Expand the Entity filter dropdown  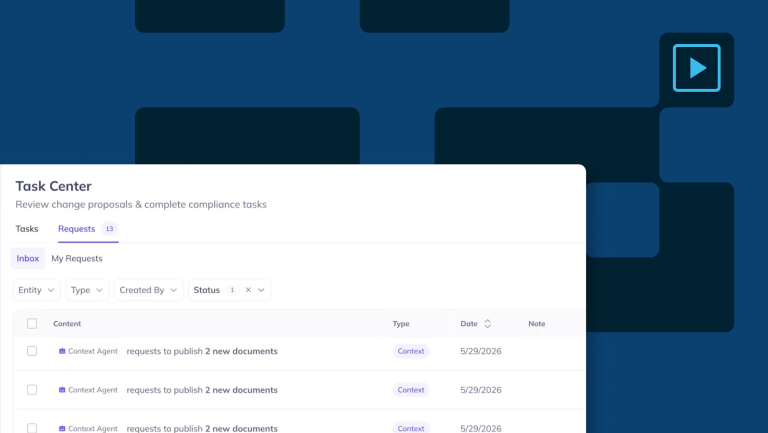(36, 290)
